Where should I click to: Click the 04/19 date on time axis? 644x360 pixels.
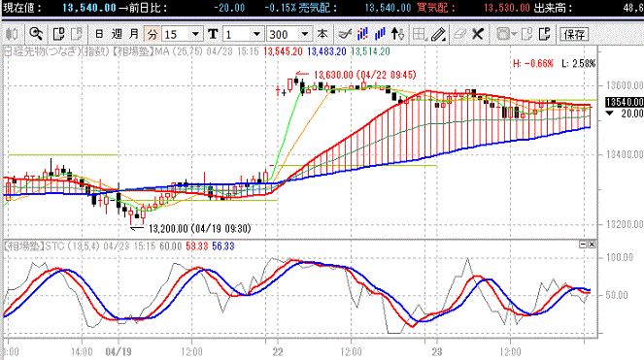pos(119,352)
